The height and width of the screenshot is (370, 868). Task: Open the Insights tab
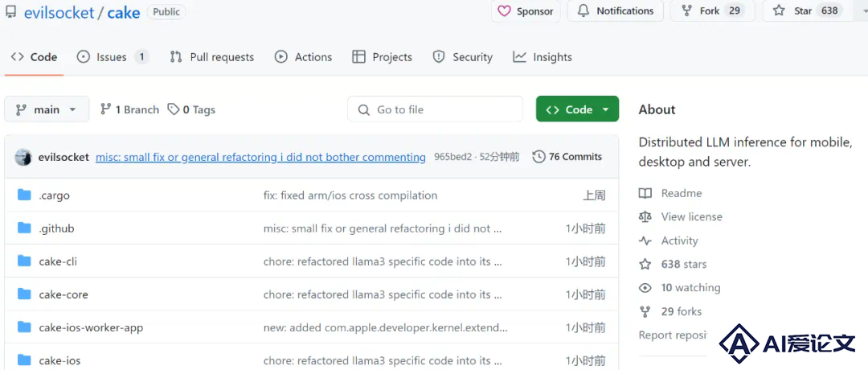pos(542,57)
